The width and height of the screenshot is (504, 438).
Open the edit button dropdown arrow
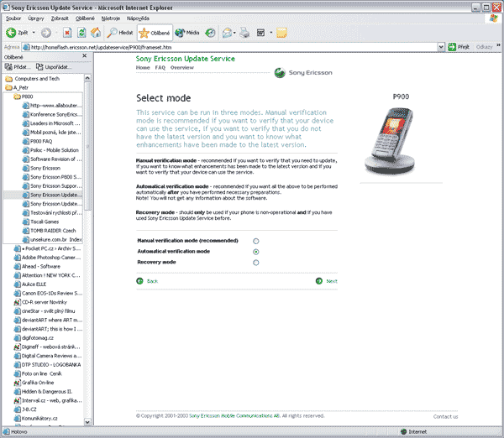pos(271,33)
